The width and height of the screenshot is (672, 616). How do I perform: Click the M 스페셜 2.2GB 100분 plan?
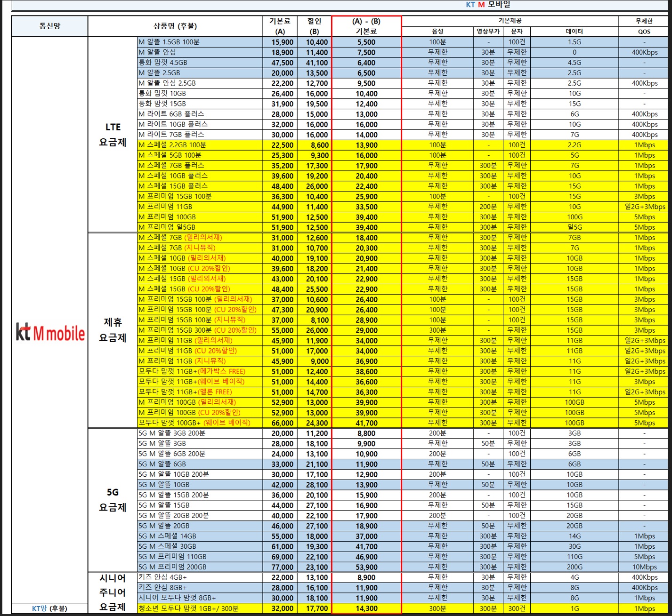coord(172,145)
